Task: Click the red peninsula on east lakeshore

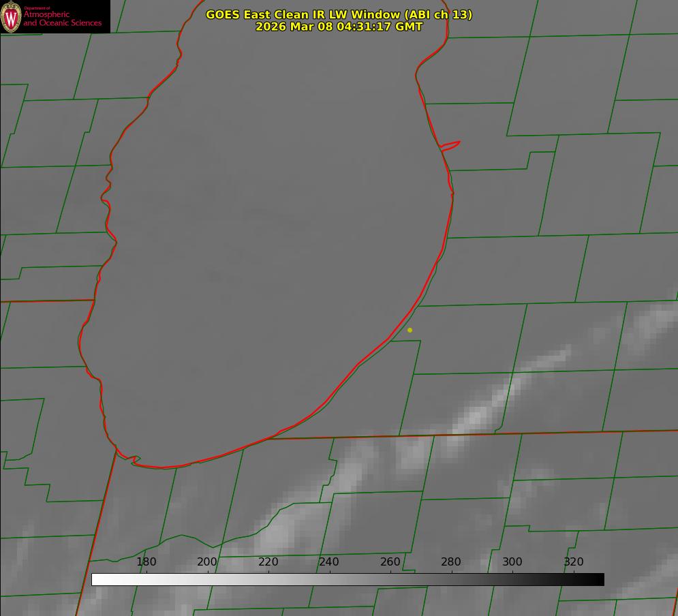Action: click(451, 144)
